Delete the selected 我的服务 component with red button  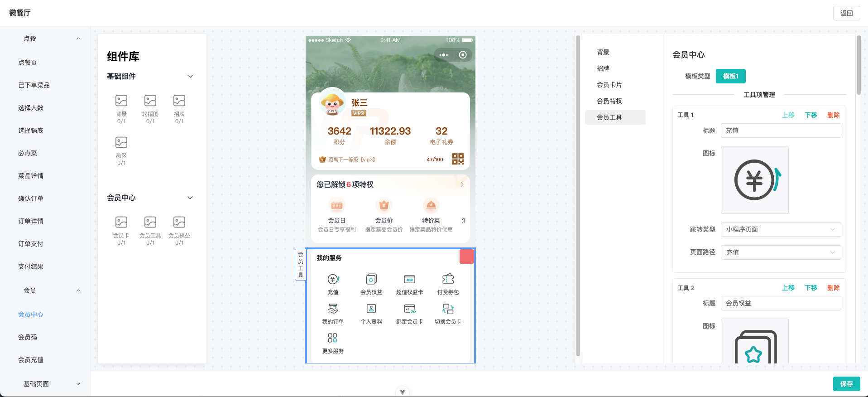467,257
